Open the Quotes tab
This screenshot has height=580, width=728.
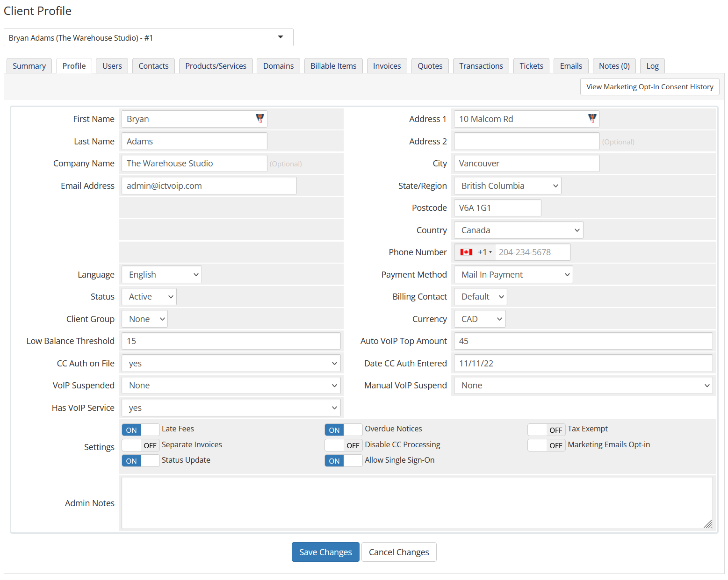(430, 66)
